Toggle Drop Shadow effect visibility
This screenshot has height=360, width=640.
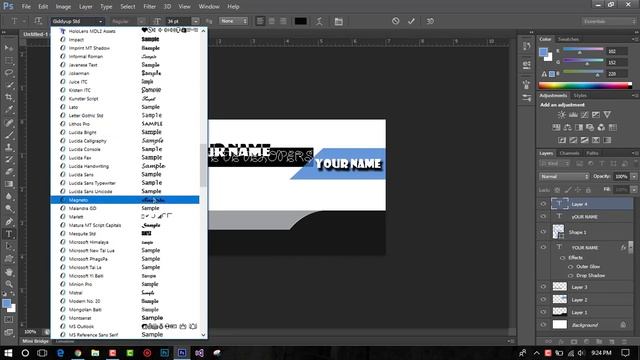(571, 276)
